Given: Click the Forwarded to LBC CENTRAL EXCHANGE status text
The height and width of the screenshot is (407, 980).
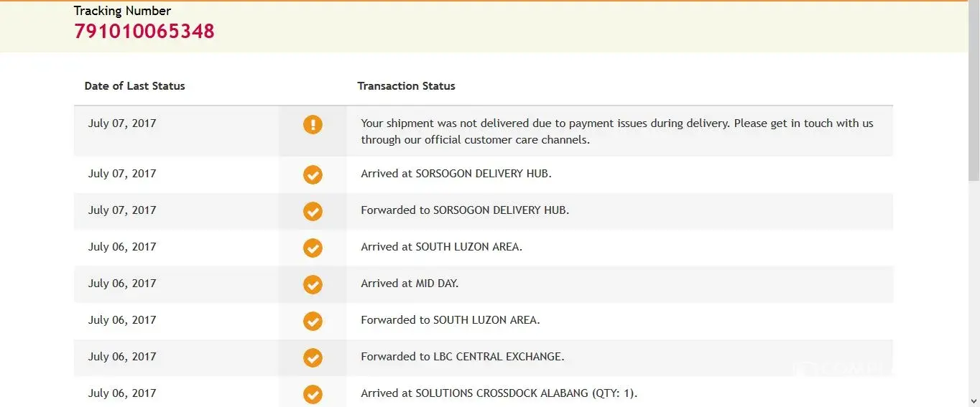Looking at the screenshot, I should pyautogui.click(x=462, y=357).
